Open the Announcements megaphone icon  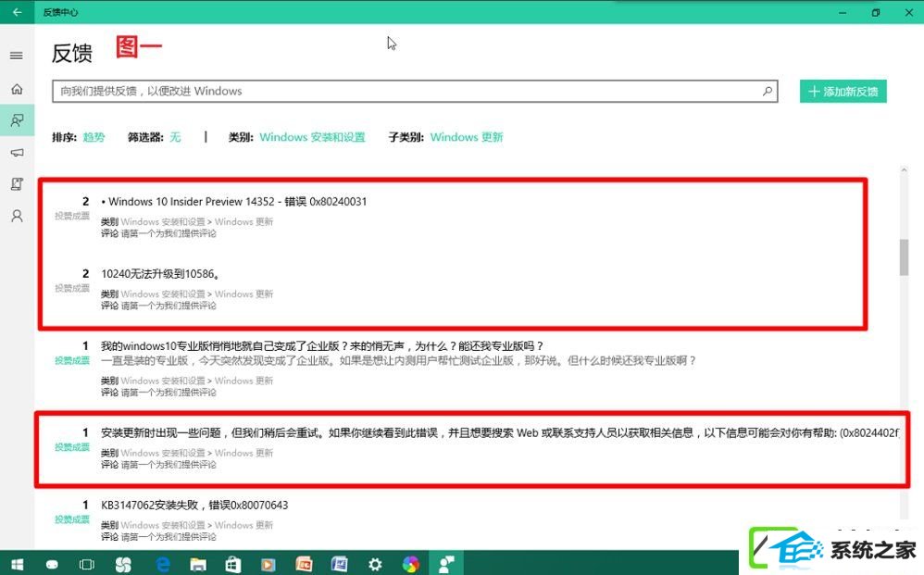click(x=17, y=153)
